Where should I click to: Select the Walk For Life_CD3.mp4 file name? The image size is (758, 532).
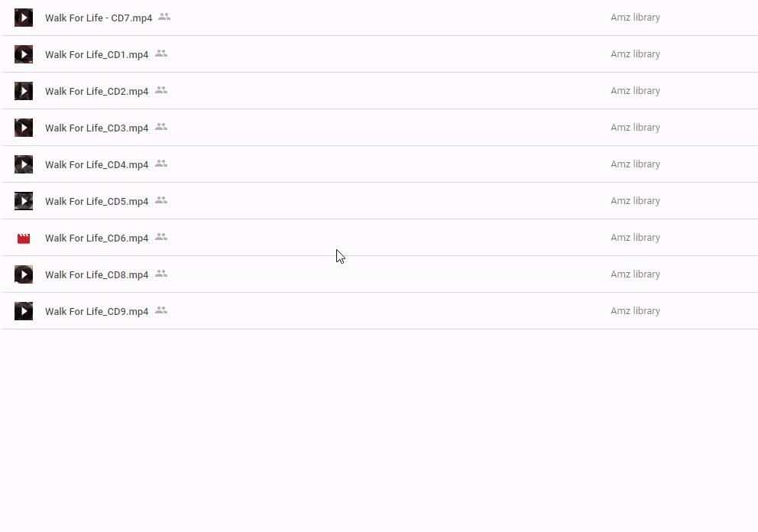(x=97, y=128)
